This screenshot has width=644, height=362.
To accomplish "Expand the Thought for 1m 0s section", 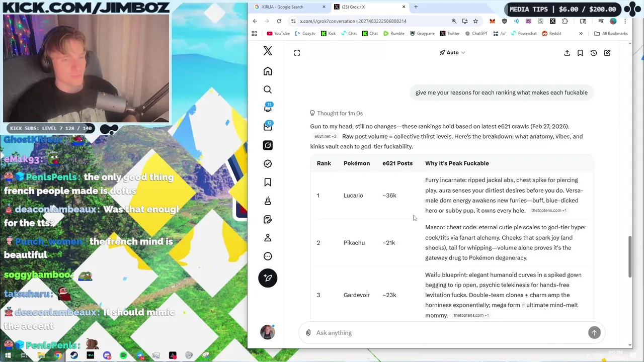I will pos(336,113).
